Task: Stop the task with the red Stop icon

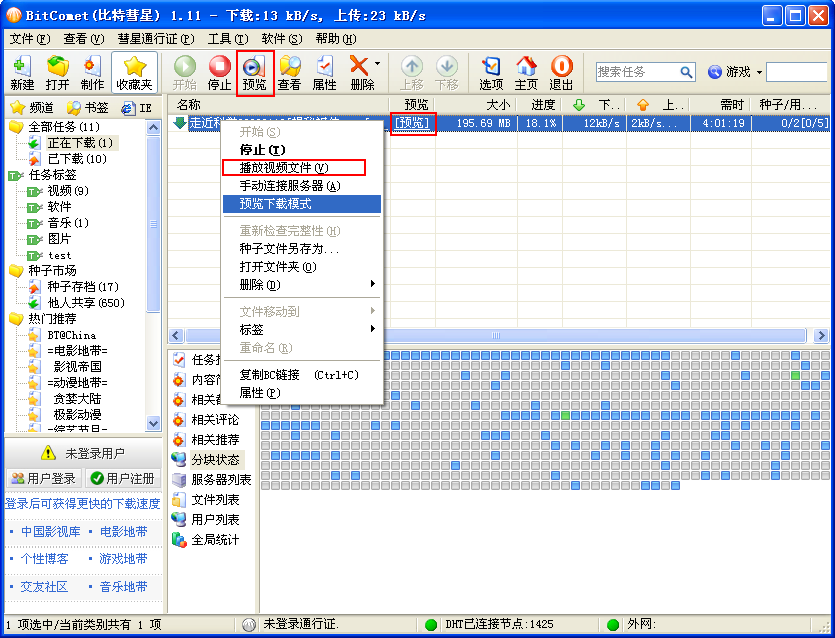Action: click(x=218, y=71)
